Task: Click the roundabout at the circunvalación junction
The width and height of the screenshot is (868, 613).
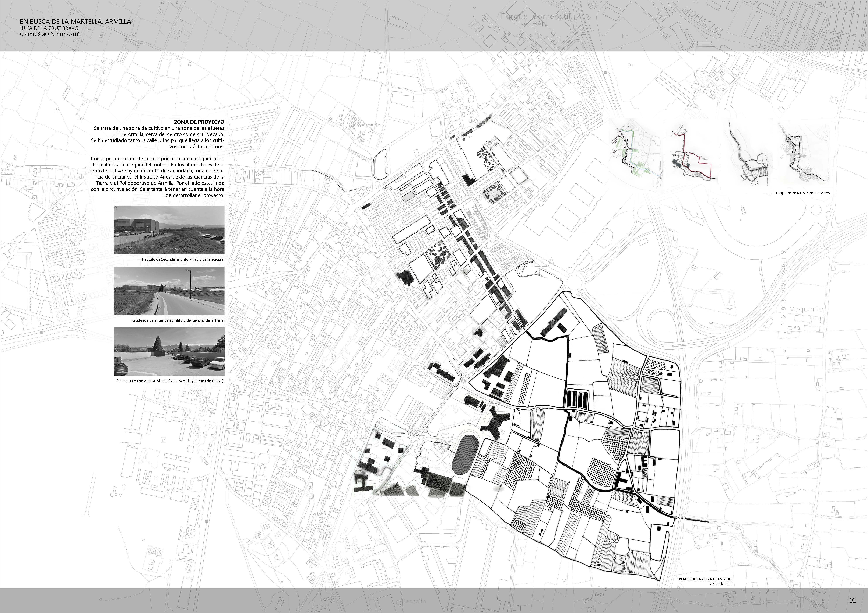Action: [x=575, y=283]
